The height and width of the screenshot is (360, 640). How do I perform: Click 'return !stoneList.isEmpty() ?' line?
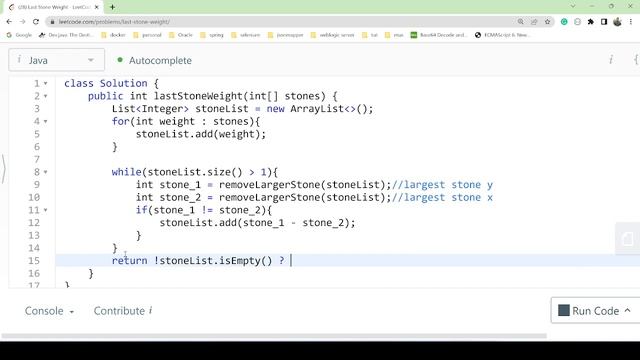coord(198,260)
